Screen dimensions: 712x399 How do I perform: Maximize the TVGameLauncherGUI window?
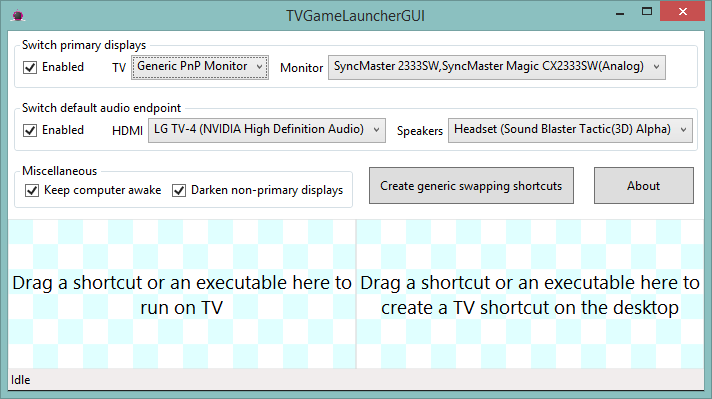[x=647, y=12]
